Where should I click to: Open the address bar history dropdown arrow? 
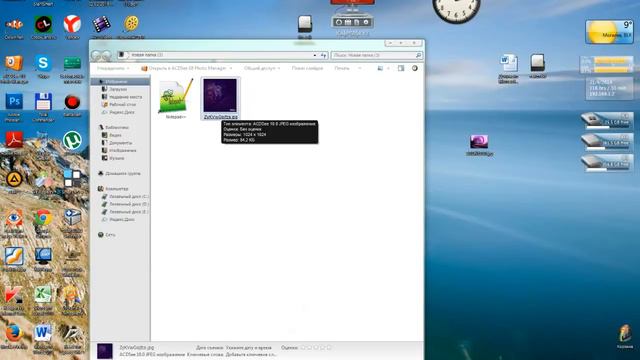(x=315, y=55)
